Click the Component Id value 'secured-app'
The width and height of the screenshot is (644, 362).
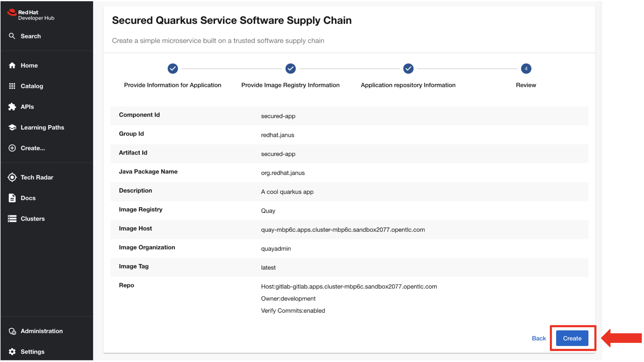(x=278, y=116)
